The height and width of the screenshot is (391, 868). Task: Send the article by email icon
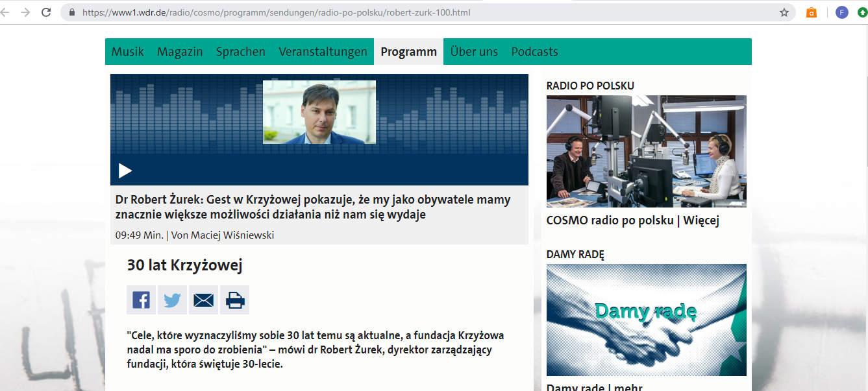click(x=203, y=300)
